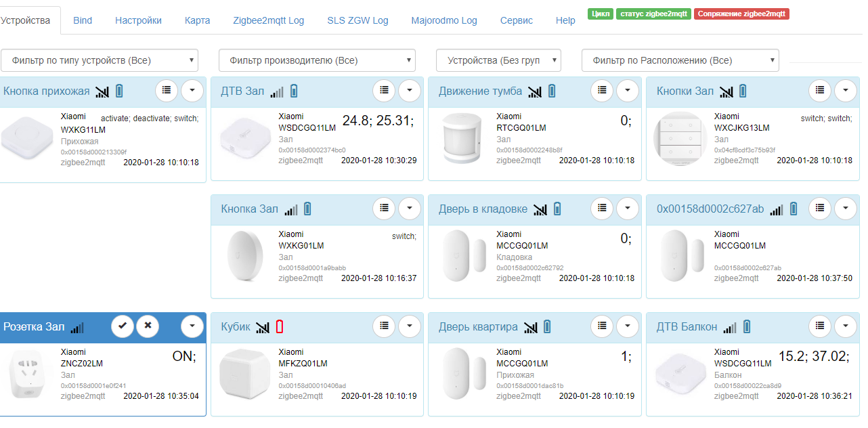
Task: Click list icon on Кнопка прихожая card
Action: click(167, 89)
